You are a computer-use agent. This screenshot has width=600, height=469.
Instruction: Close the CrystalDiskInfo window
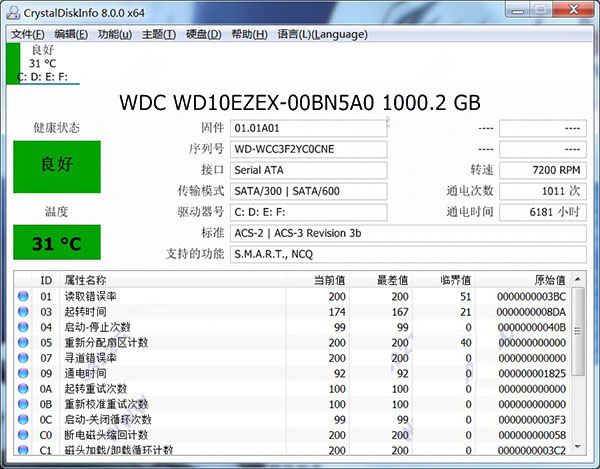point(573,10)
